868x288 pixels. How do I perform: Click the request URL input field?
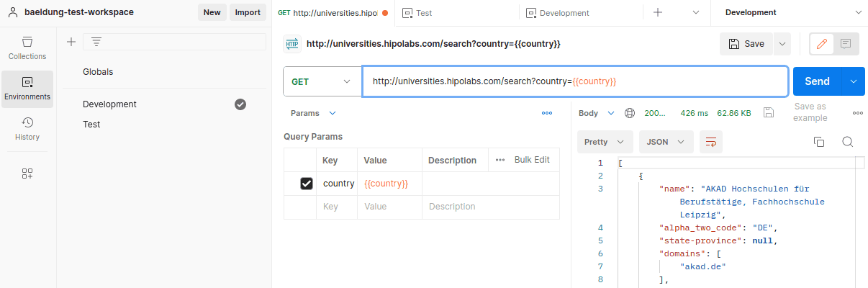point(574,81)
